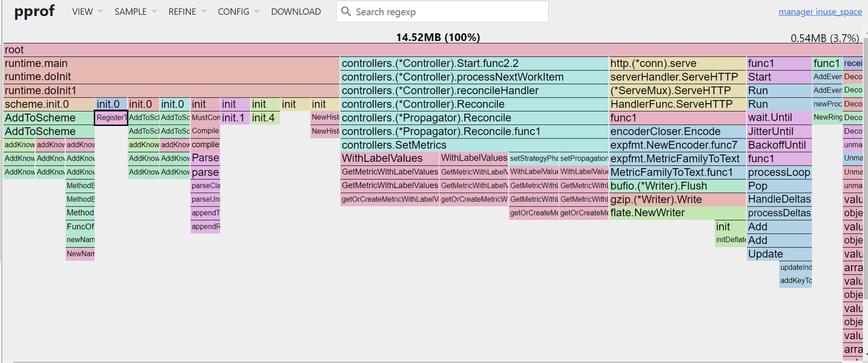The width and height of the screenshot is (868, 363).
Task: Select the encoderCloser.Encode frame
Action: [x=677, y=131]
